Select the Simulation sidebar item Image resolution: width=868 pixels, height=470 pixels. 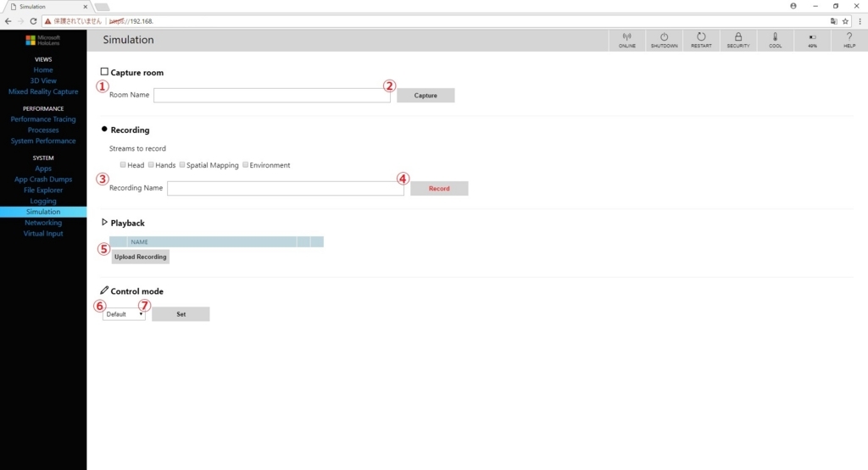tap(43, 212)
